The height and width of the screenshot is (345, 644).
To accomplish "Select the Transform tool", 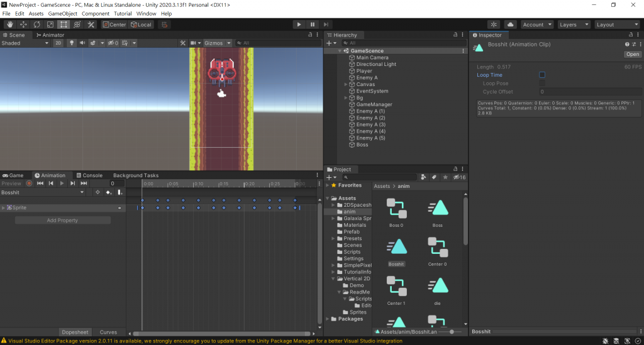I will pos(77,25).
